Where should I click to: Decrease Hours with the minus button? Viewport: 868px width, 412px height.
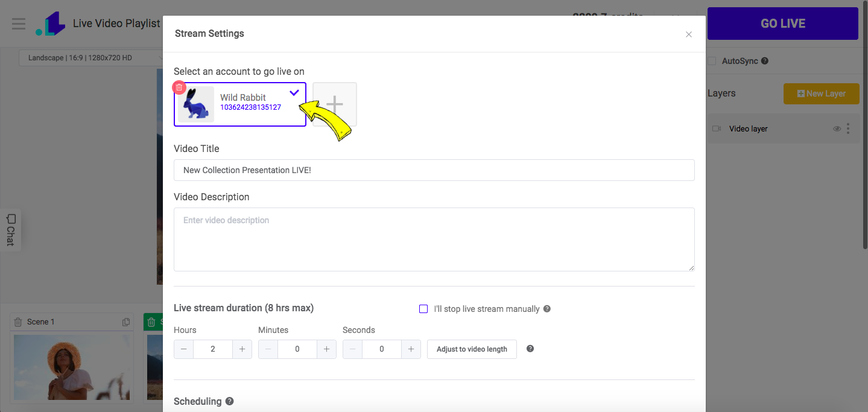click(183, 349)
